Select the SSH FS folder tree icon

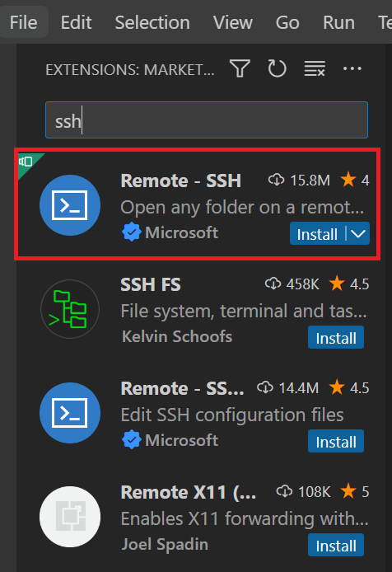coord(70,309)
